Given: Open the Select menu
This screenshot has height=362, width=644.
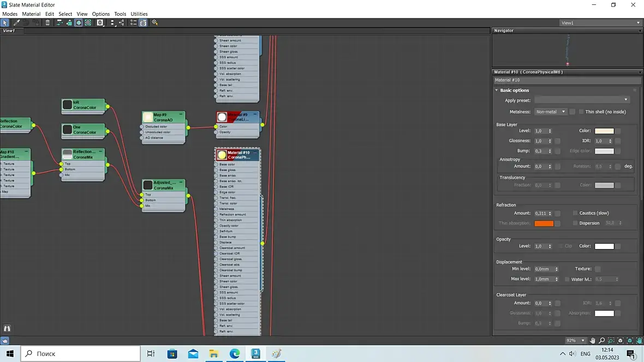Looking at the screenshot, I should [65, 14].
